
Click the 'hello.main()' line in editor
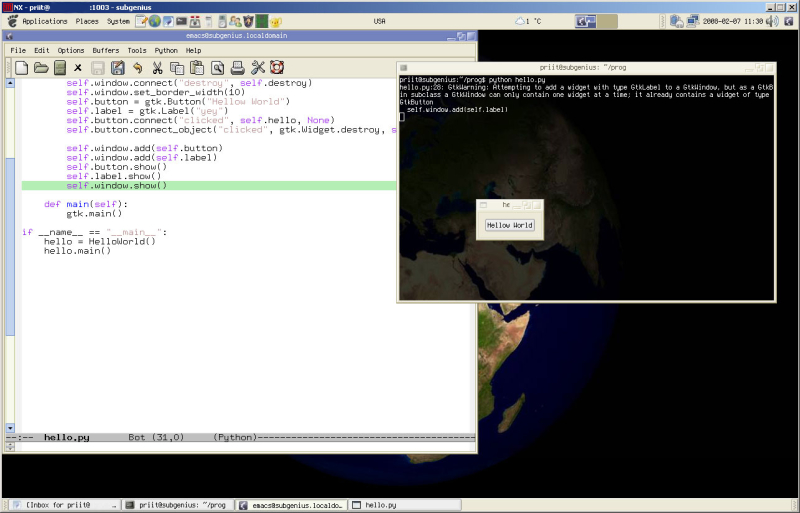coord(77,251)
